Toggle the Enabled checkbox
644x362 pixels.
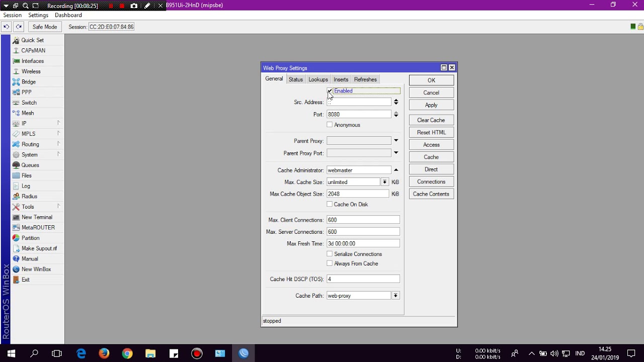(x=330, y=91)
